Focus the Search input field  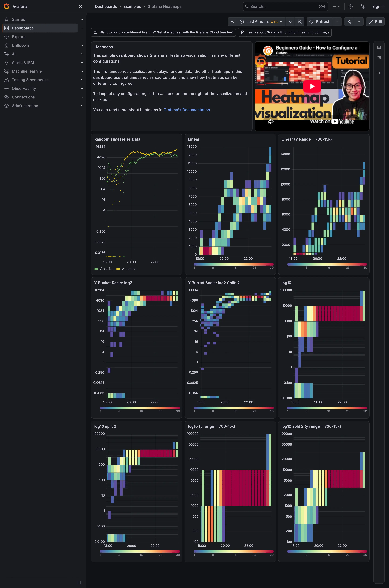click(x=285, y=6)
